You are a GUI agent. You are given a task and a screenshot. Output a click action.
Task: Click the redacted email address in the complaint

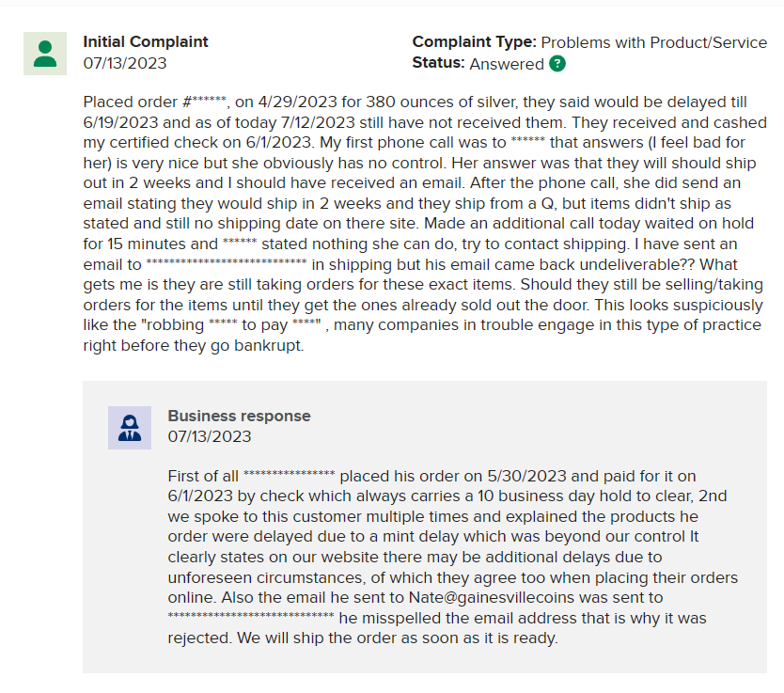pyautogui.click(x=227, y=261)
